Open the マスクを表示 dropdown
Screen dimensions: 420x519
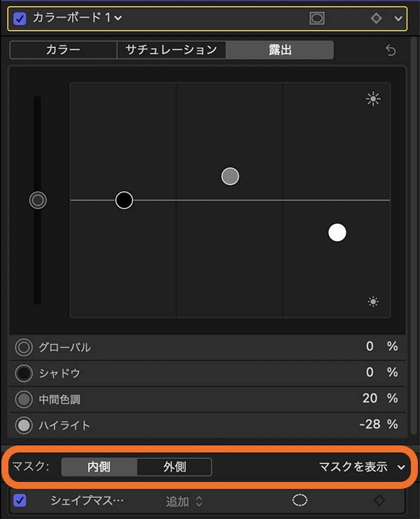[362, 466]
